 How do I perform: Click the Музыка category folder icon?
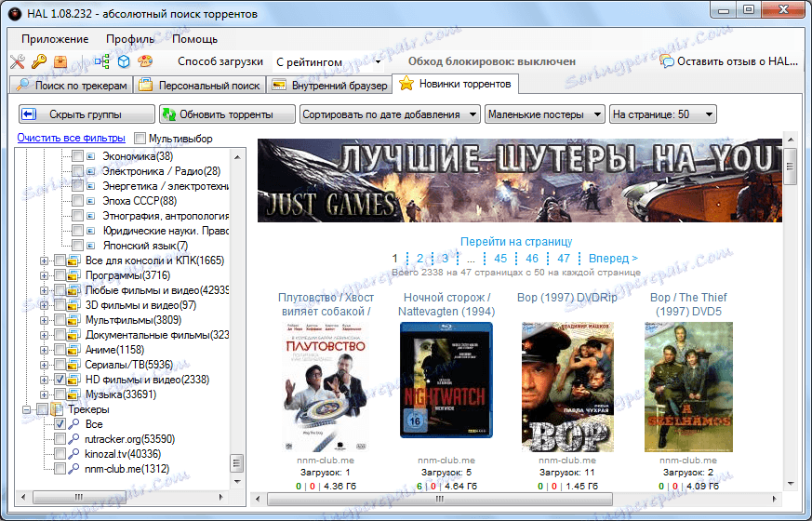coord(73,394)
